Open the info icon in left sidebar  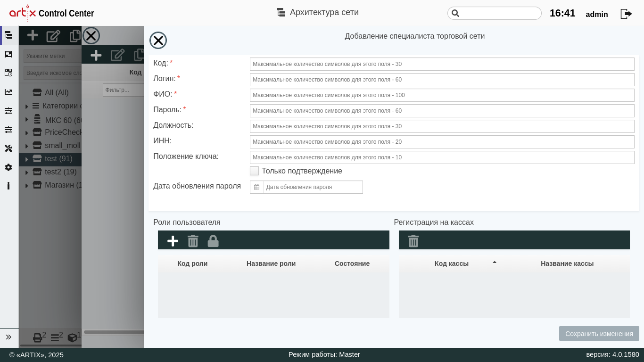coord(8,186)
